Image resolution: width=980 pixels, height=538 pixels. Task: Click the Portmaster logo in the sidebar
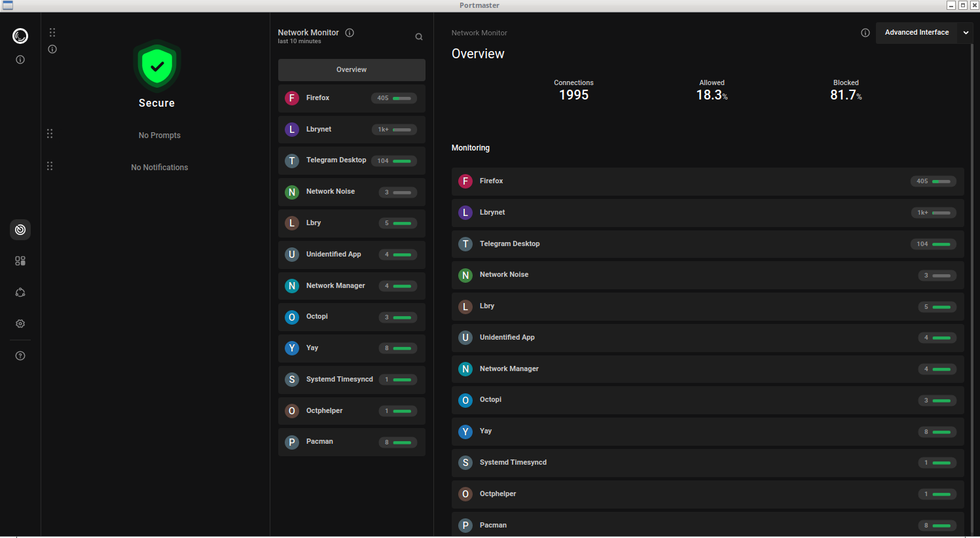[x=20, y=36]
